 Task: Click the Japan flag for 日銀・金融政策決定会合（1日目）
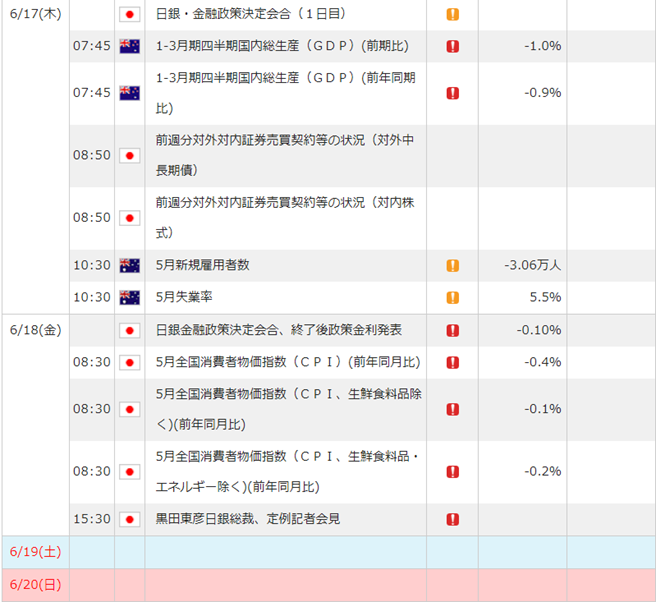coord(130,15)
